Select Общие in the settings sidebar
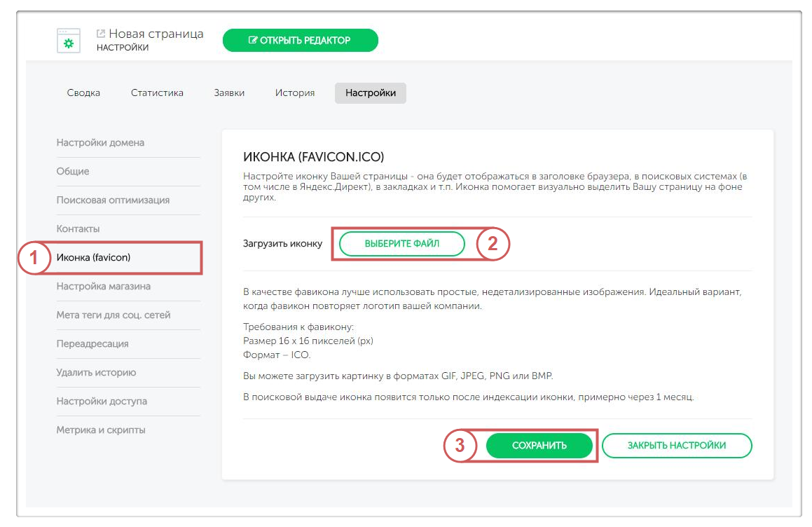Image resolution: width=812 pixels, height=527 pixels. pyautogui.click(x=73, y=171)
